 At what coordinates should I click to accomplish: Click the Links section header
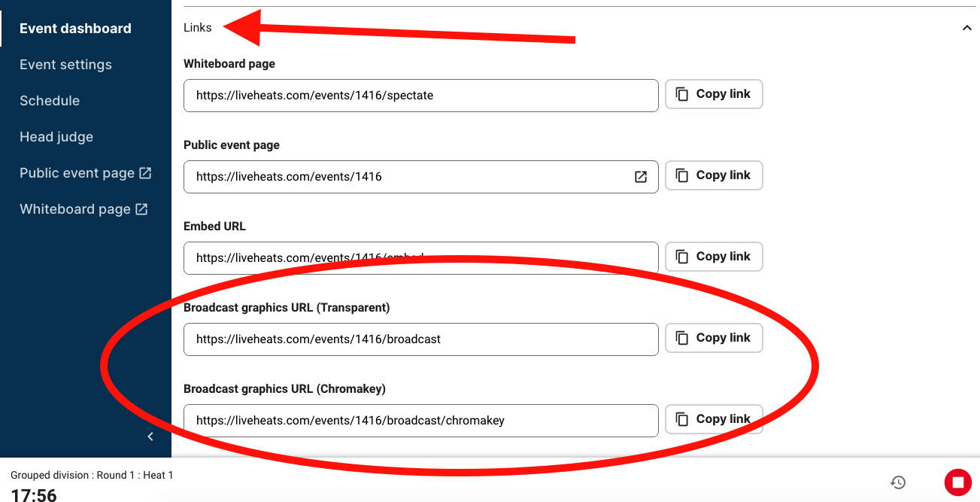(x=198, y=28)
